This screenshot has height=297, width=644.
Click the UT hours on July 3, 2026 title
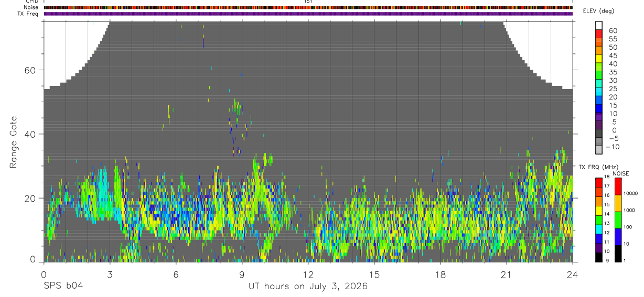pos(308,287)
